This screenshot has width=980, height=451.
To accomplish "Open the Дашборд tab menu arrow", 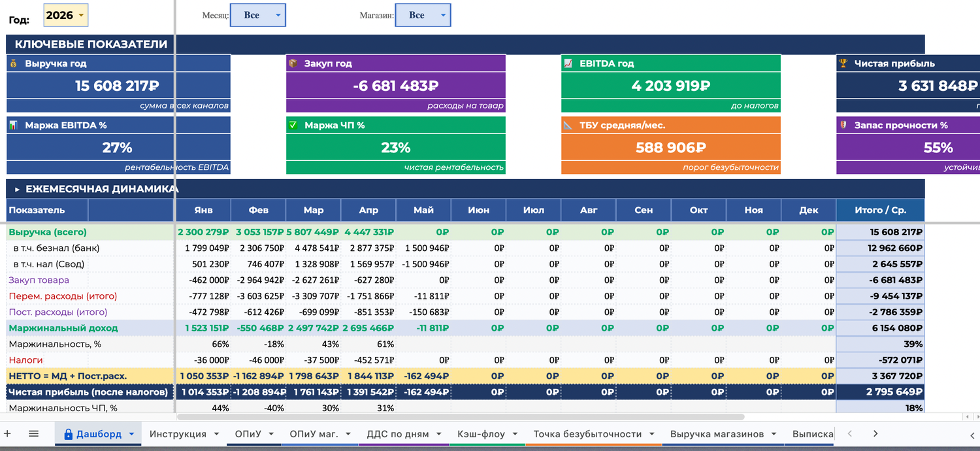I will (131, 434).
